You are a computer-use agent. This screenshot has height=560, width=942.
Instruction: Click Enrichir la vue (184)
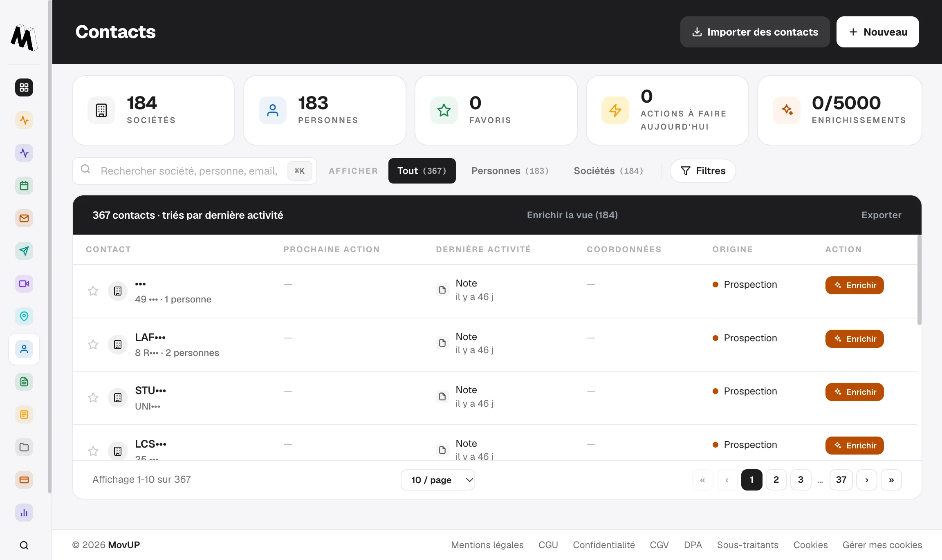pyautogui.click(x=572, y=215)
